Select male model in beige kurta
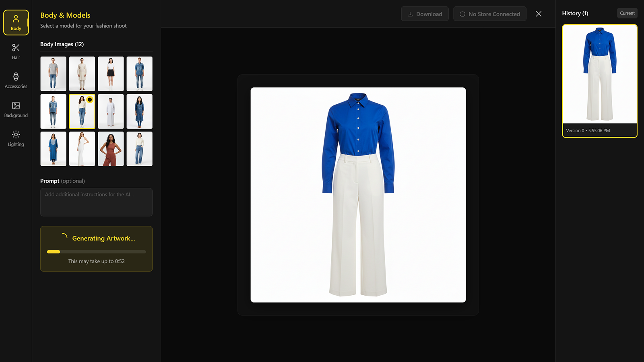This screenshot has width=644, height=362. [x=82, y=74]
